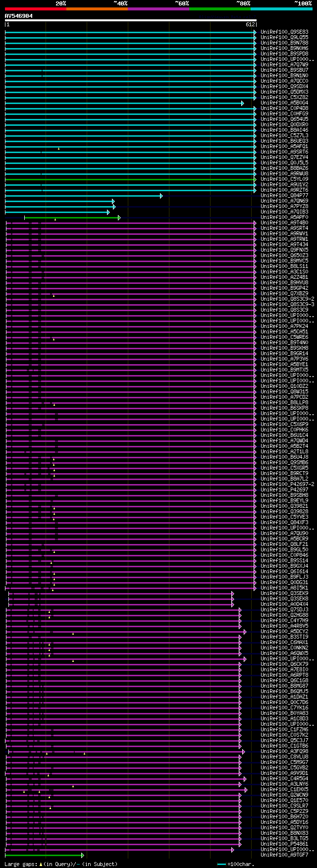Select the UniRef100_A7QIB3 label
Viewport: 317px width, 868px height.
tap(284, 212)
